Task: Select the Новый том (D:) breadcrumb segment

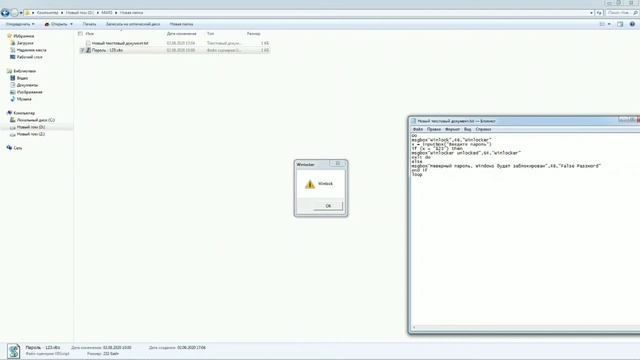Action: point(80,13)
